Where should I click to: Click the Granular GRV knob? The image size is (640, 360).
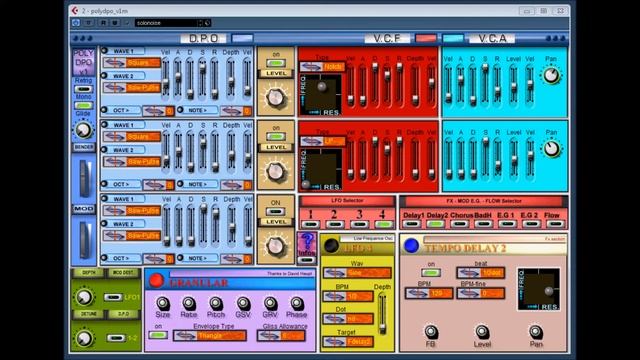[270, 304]
